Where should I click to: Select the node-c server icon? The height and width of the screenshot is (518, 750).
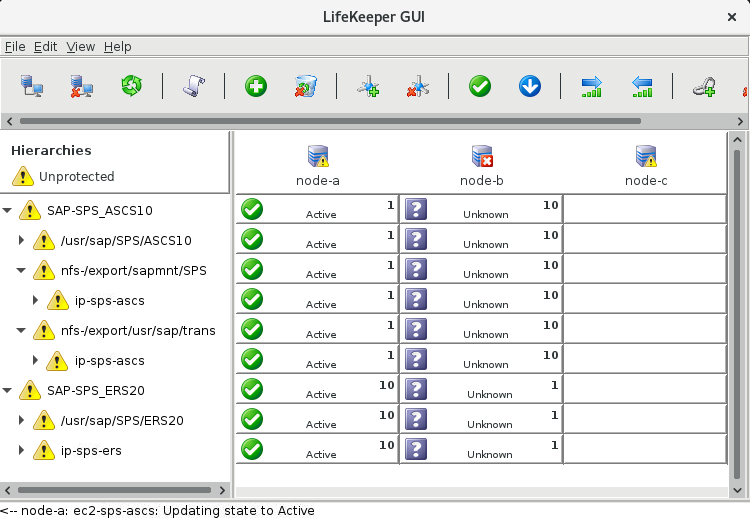[646, 156]
